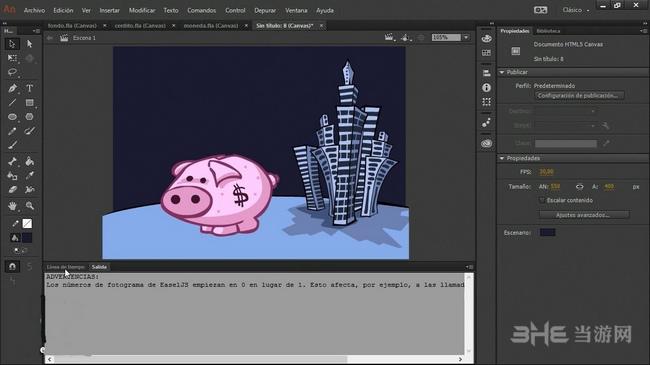
Task: Open the Properties panel options menu
Action: click(x=643, y=31)
